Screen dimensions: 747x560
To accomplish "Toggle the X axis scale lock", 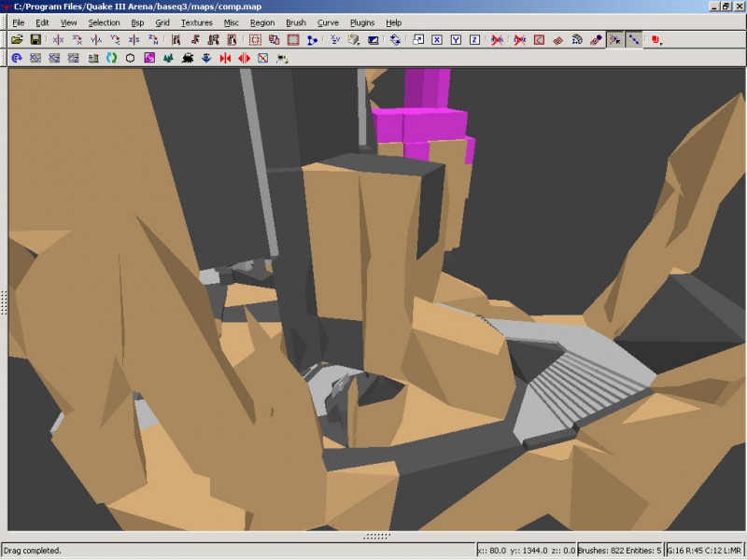I will (x=437, y=40).
